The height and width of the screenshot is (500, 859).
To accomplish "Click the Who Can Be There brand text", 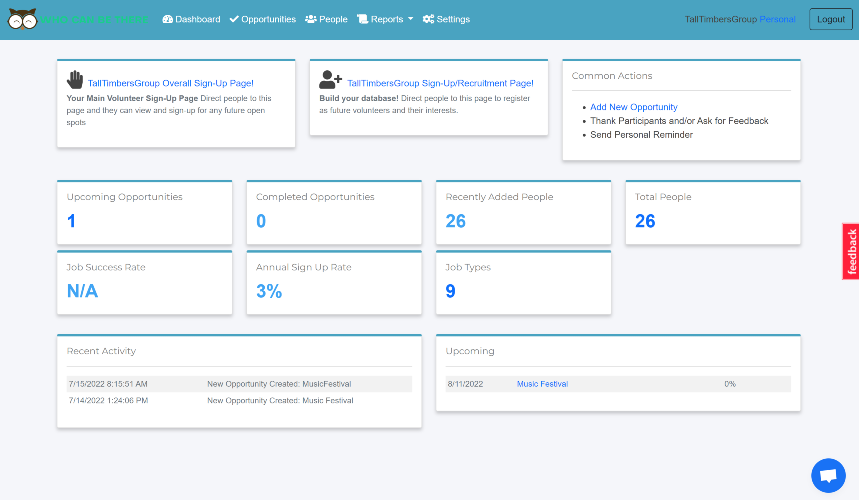I will click(x=94, y=20).
